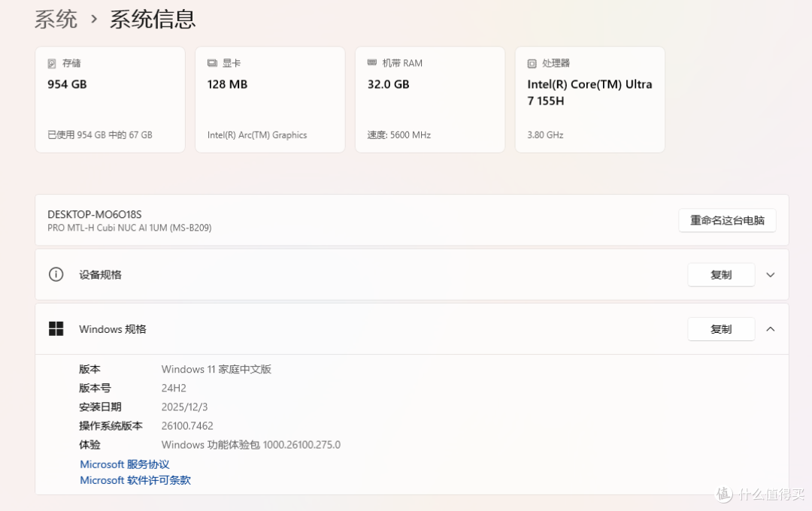Open Microsoft 软件许可条款 link
Image resolution: width=812 pixels, height=511 pixels.
(x=135, y=480)
